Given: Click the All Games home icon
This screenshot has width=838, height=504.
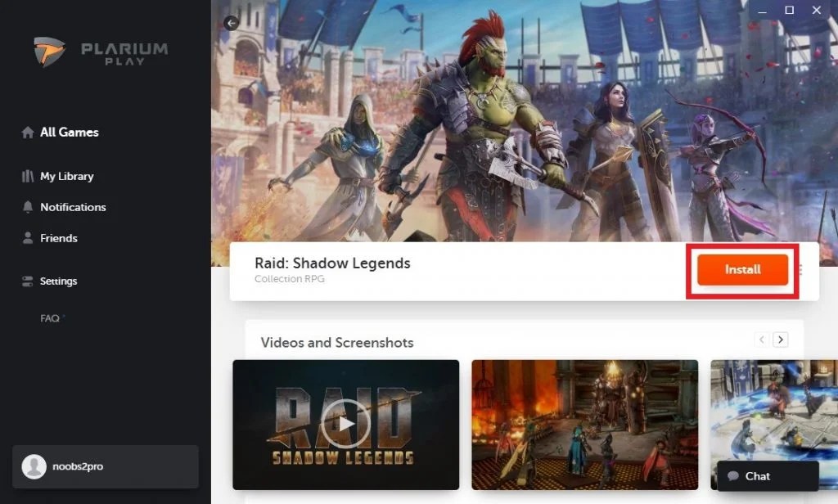Looking at the screenshot, I should 28,133.
